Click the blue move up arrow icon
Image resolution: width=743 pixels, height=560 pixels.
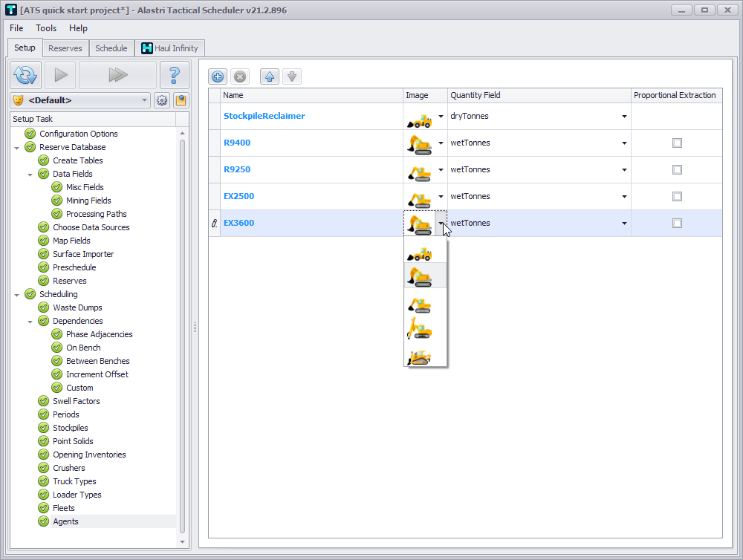270,76
